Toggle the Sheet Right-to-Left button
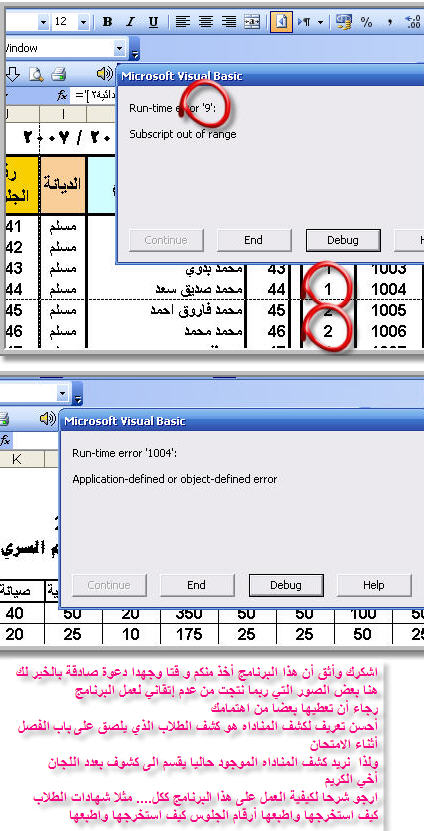Viewport: 424px width, 831px height. pyautogui.click(x=281, y=22)
